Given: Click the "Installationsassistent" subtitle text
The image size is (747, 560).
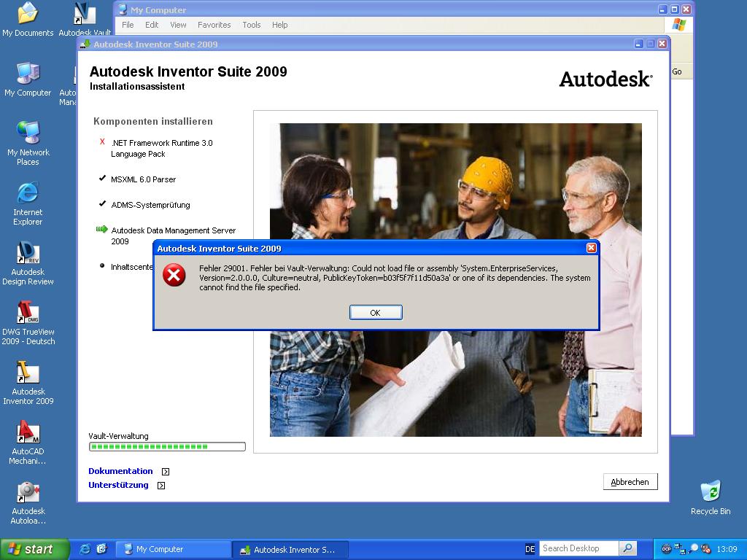Looking at the screenshot, I should pyautogui.click(x=137, y=87).
